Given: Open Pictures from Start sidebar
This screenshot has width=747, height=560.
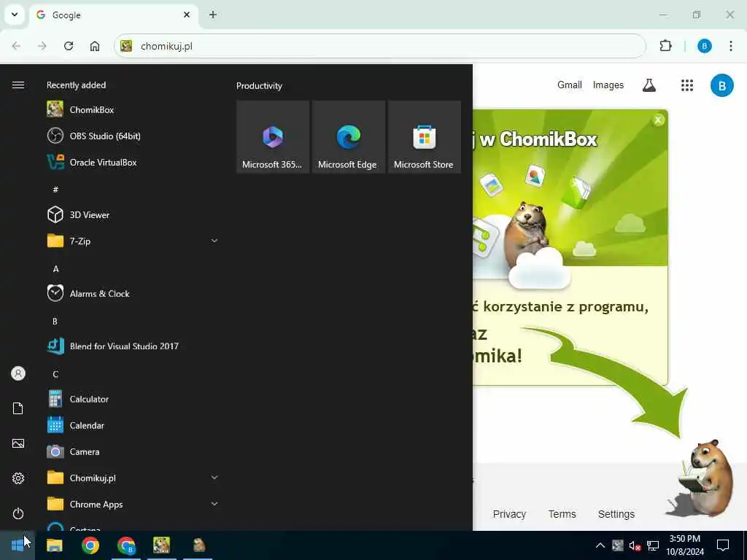Looking at the screenshot, I should click(x=18, y=443).
